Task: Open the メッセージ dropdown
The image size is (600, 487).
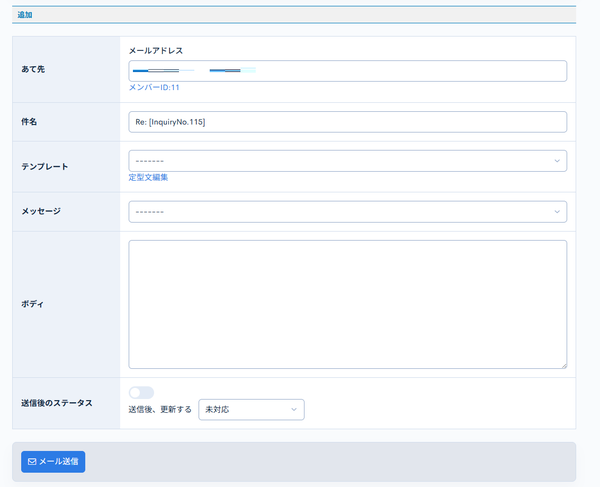Action: click(347, 212)
